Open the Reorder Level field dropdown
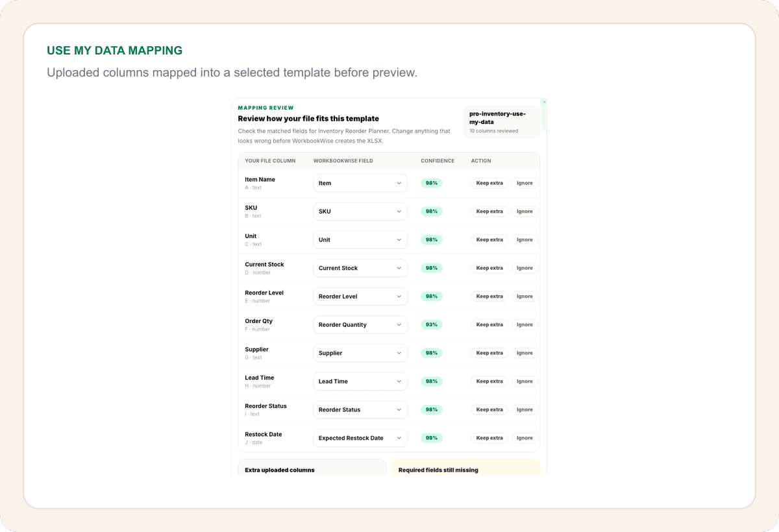Viewport: 779px width, 532px height. [x=360, y=296]
